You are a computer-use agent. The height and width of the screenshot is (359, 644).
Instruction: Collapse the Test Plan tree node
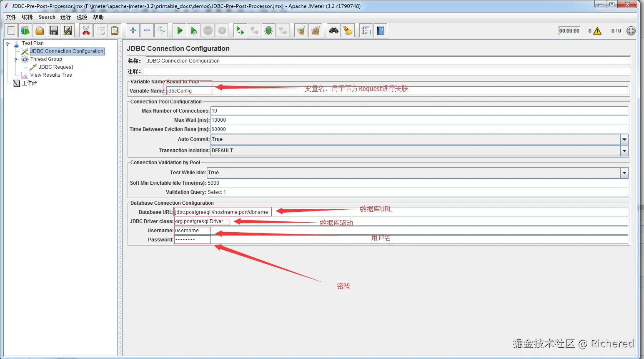click(8, 43)
